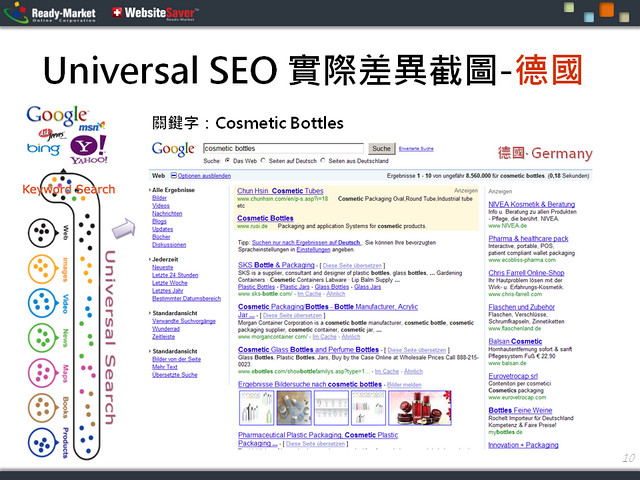Click the Letzte 24 Stunden time filter
Screen dimensions: 640x480
tap(175, 275)
